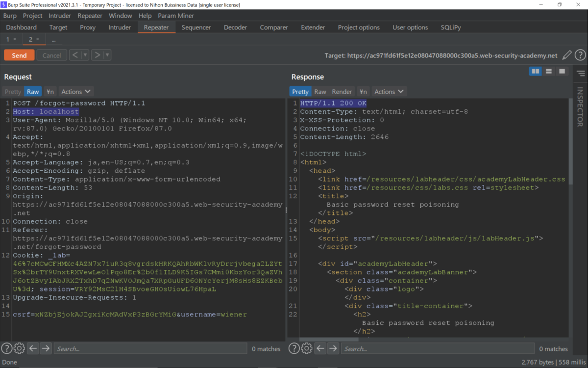Click the response Search field

(438, 349)
